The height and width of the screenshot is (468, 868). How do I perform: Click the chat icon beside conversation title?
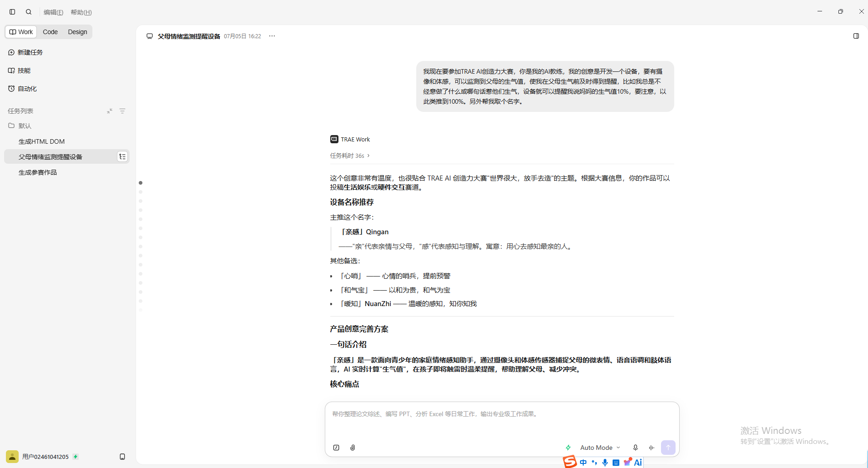point(150,36)
